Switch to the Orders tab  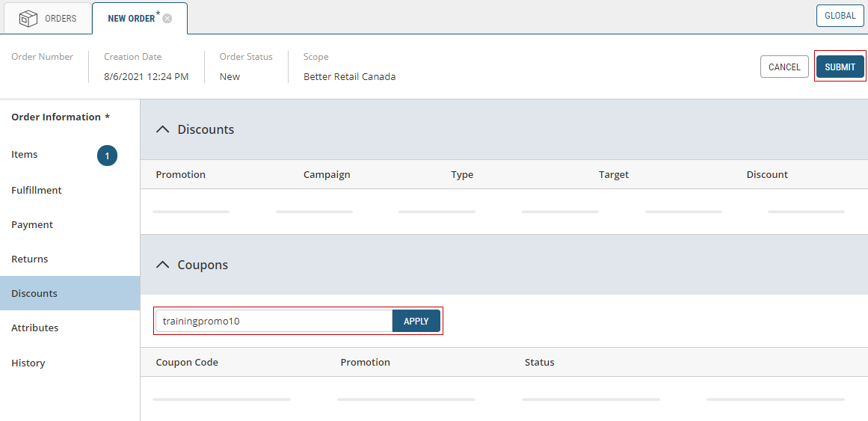tap(60, 19)
